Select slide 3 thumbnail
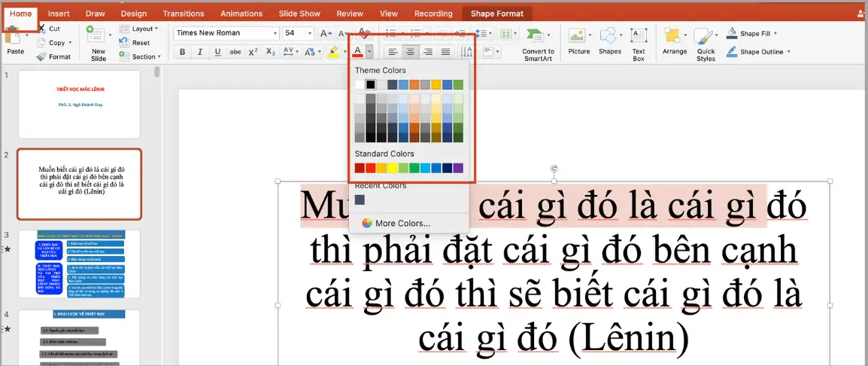 (79, 264)
